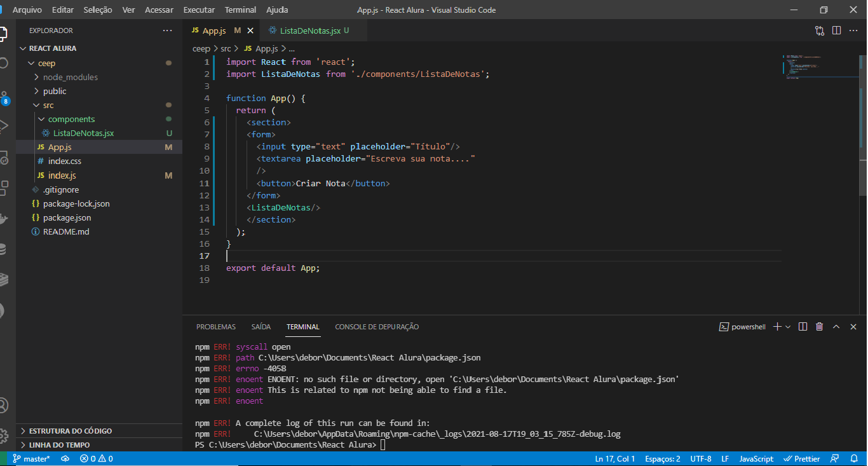Image resolution: width=868 pixels, height=466 pixels.
Task: Open the Accounts icon in activity bar
Action: 3,405
